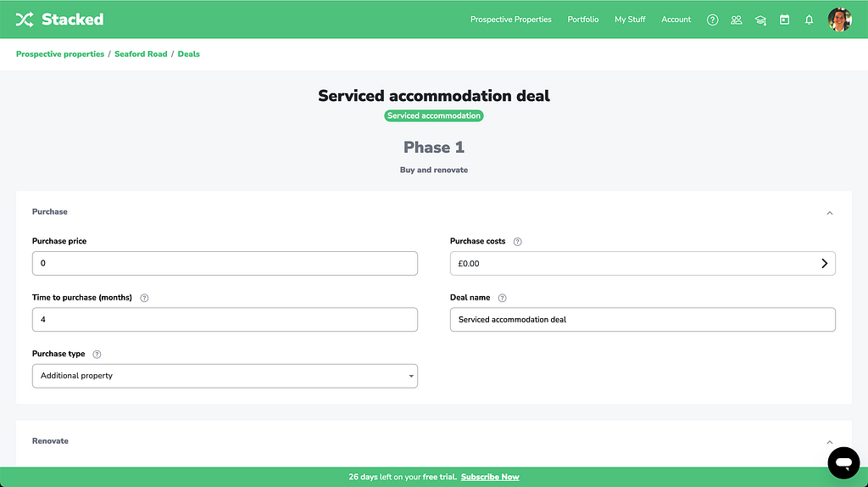Screen dimensions: 868x487
Task: Click the Stacked logo
Action: [59, 20]
